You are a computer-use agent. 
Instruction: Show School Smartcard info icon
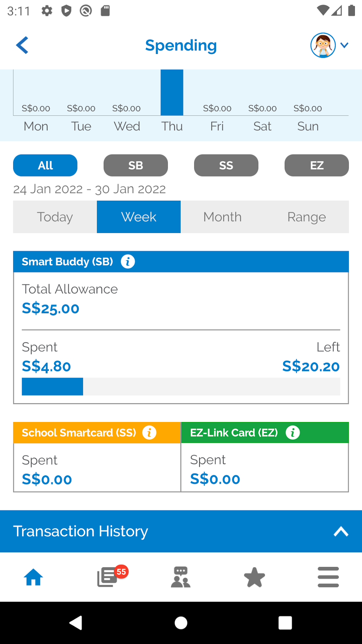coord(149,433)
